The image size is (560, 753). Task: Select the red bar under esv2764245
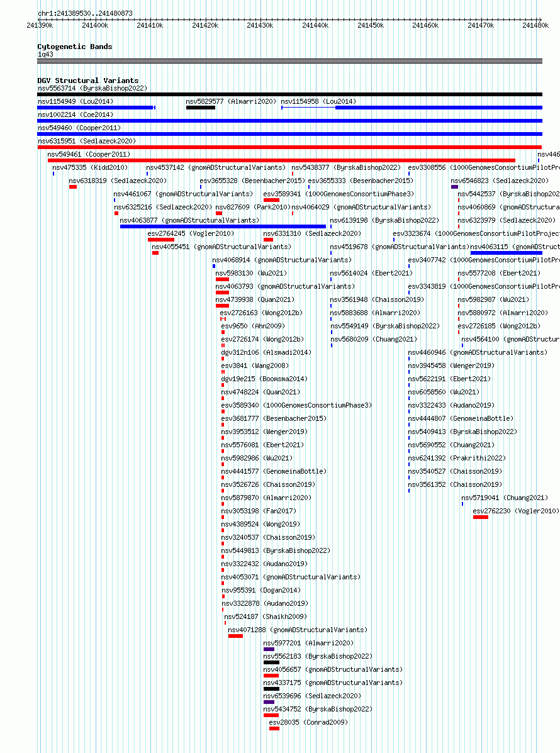(x=161, y=240)
